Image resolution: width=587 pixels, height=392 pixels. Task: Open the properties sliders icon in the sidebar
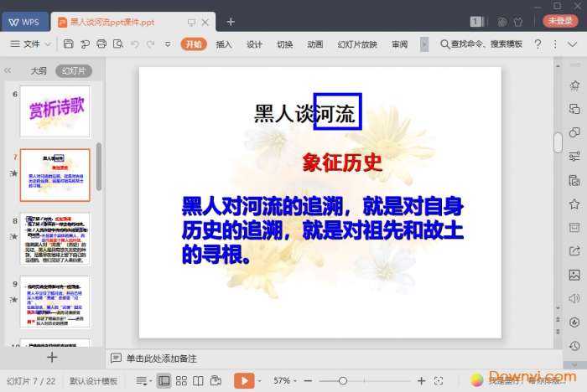coord(574,156)
